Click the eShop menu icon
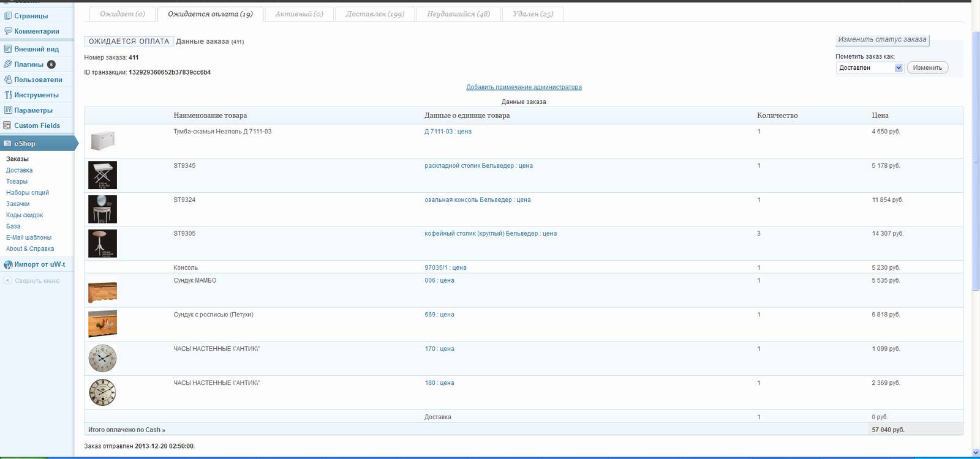This screenshot has height=459, width=980. [8, 143]
